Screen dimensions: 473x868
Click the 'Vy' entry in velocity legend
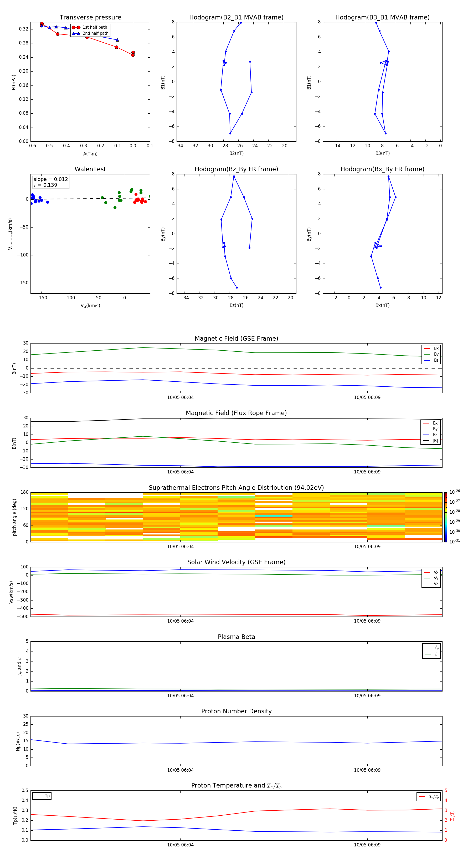[431, 578]
